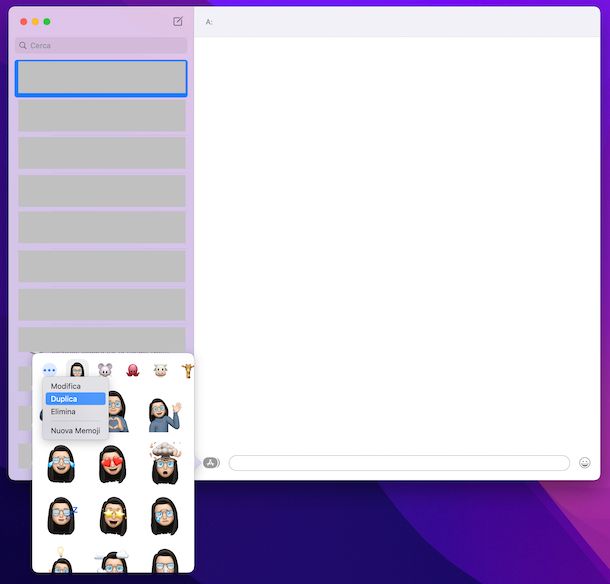Close the Messages window with red button
Image resolution: width=610 pixels, height=584 pixels.
[24, 22]
